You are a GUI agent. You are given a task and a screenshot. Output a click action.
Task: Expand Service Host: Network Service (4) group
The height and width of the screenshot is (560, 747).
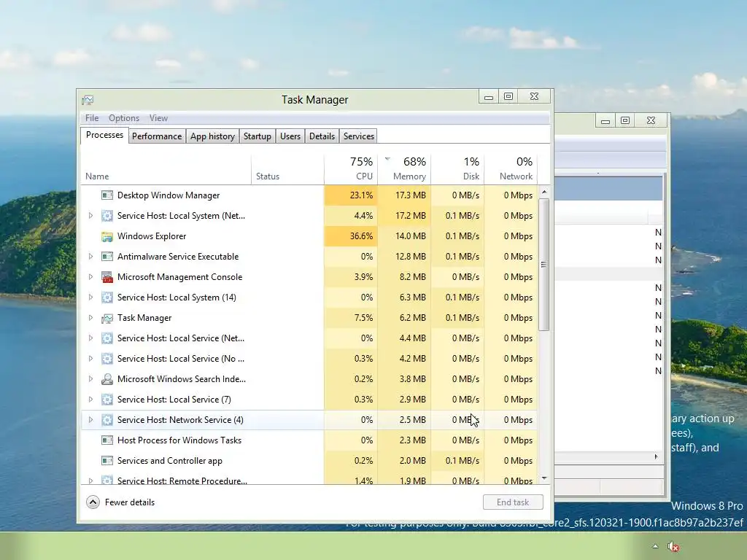90,420
